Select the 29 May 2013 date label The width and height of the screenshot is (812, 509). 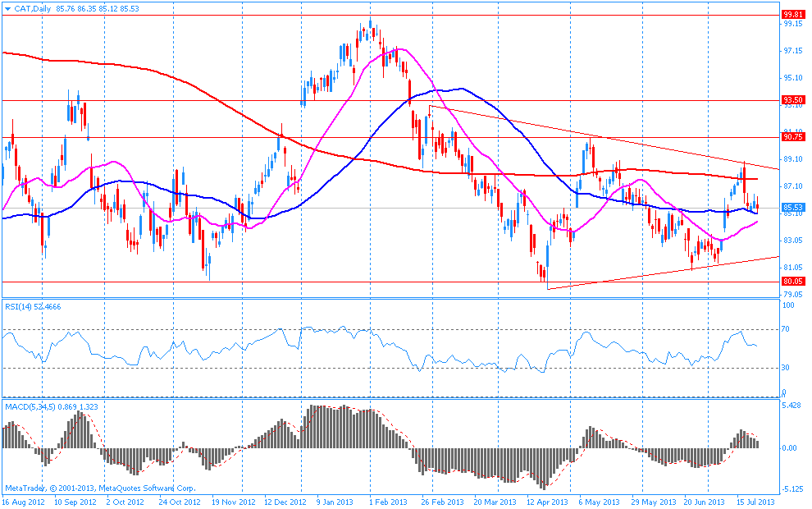tap(655, 502)
